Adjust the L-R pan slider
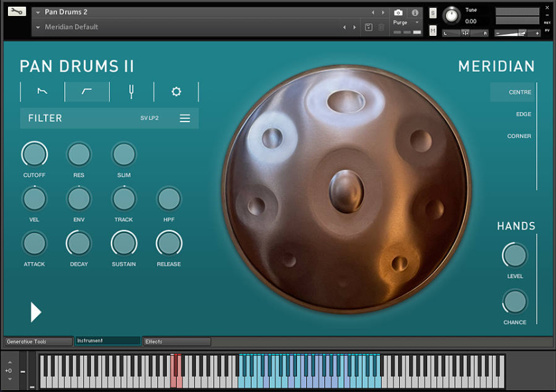The width and height of the screenshot is (556, 392). pyautogui.click(x=465, y=33)
